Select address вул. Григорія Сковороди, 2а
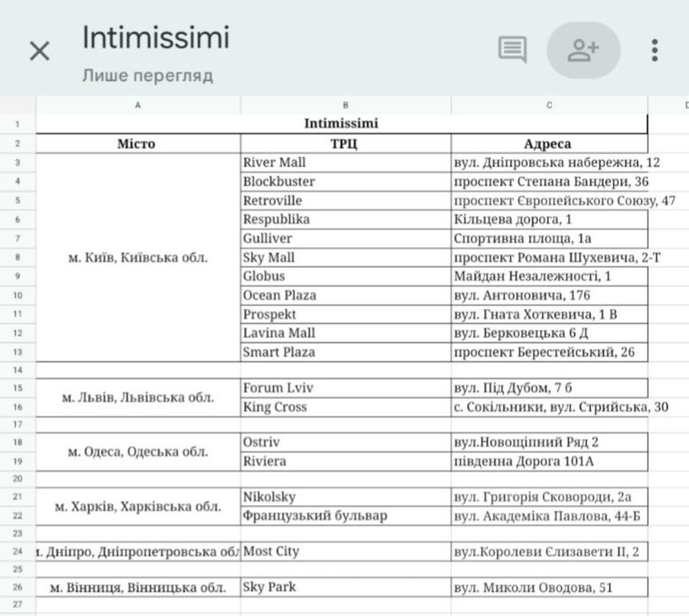The height and width of the screenshot is (616, 689). [549, 497]
